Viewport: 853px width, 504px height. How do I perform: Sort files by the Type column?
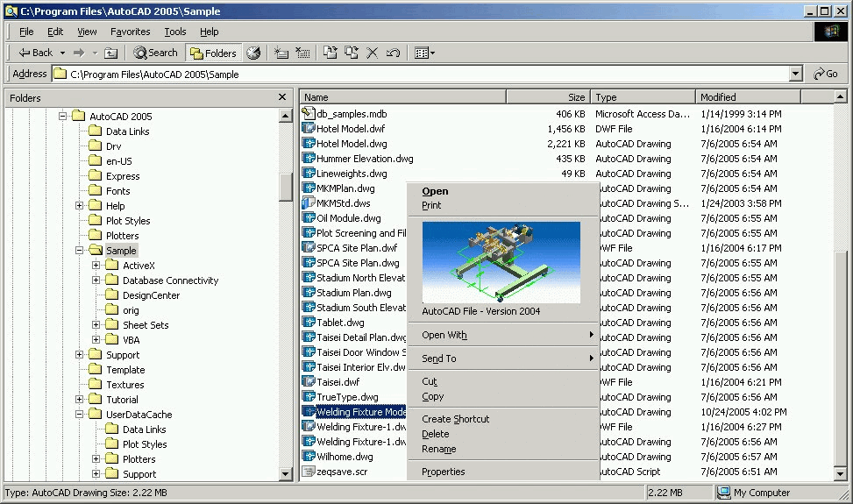coord(643,97)
